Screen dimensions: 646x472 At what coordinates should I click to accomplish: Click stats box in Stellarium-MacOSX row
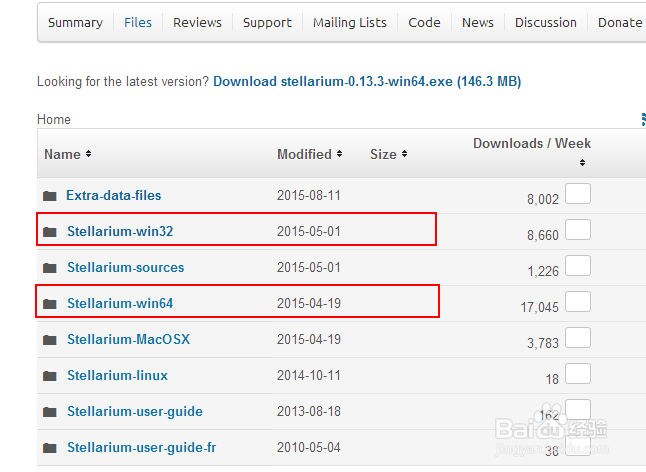tap(578, 338)
